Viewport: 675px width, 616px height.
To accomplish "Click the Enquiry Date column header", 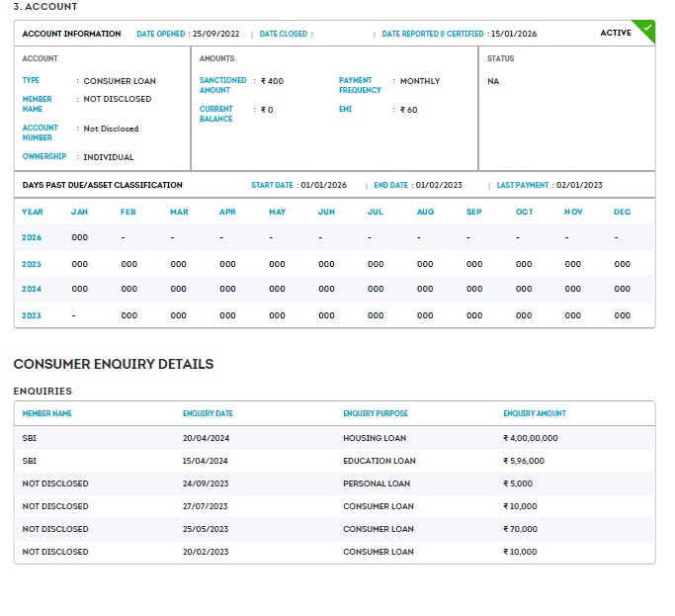I will click(208, 413).
